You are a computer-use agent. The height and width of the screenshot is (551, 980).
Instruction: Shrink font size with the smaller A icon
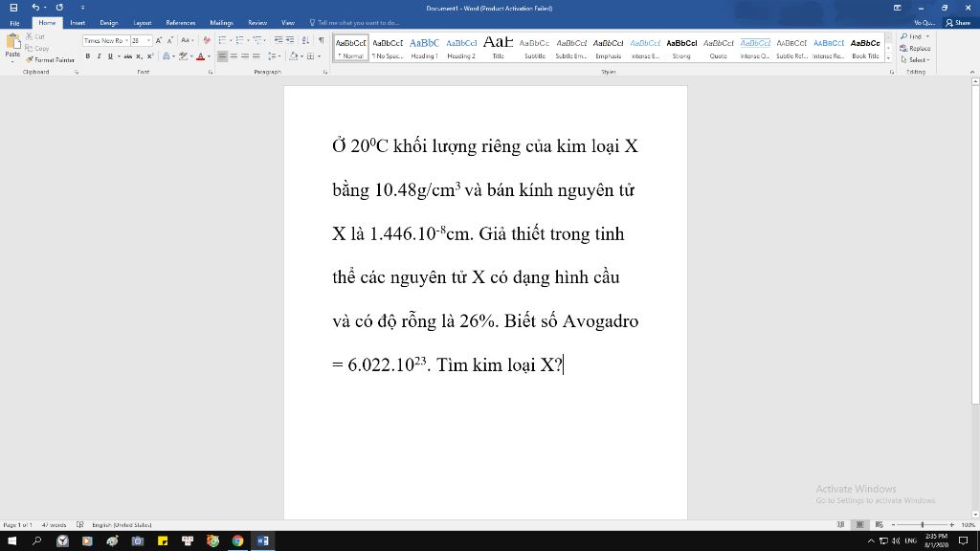click(170, 40)
